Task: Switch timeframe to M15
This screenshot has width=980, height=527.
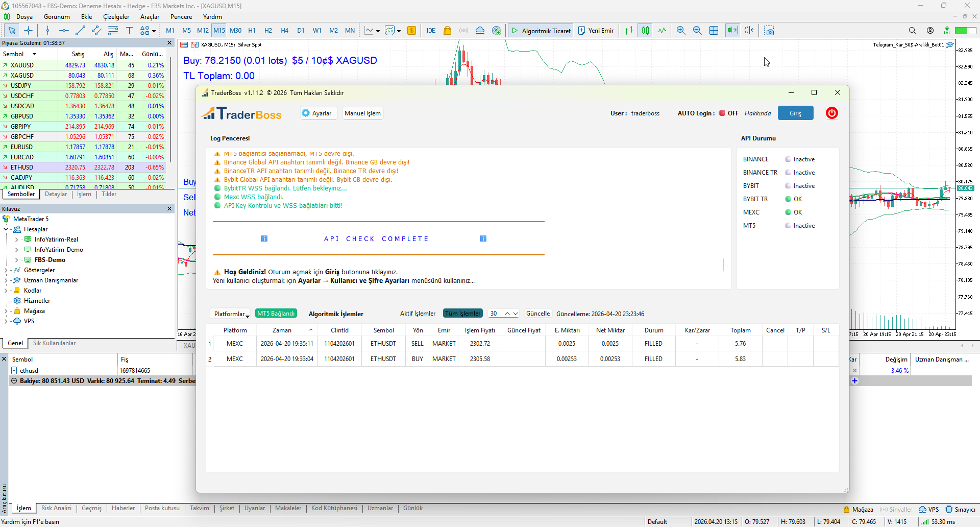Action: click(219, 31)
